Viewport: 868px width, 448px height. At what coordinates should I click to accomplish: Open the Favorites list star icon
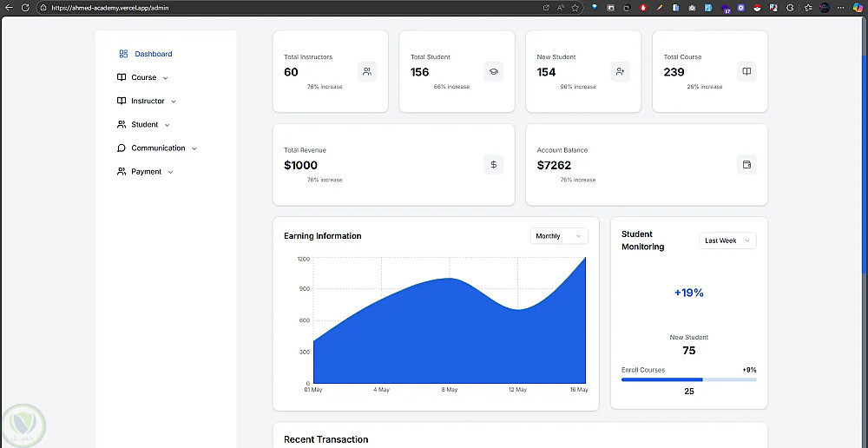click(x=808, y=8)
